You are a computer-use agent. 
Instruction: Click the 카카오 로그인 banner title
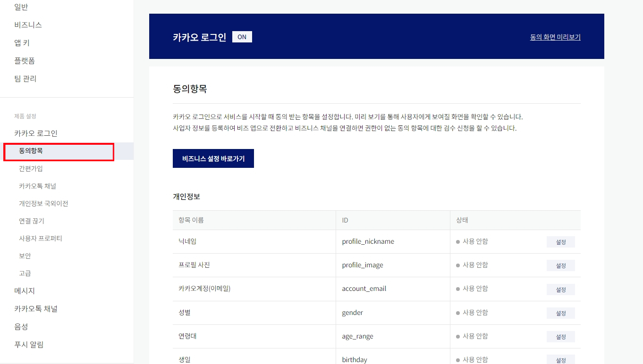click(x=200, y=37)
